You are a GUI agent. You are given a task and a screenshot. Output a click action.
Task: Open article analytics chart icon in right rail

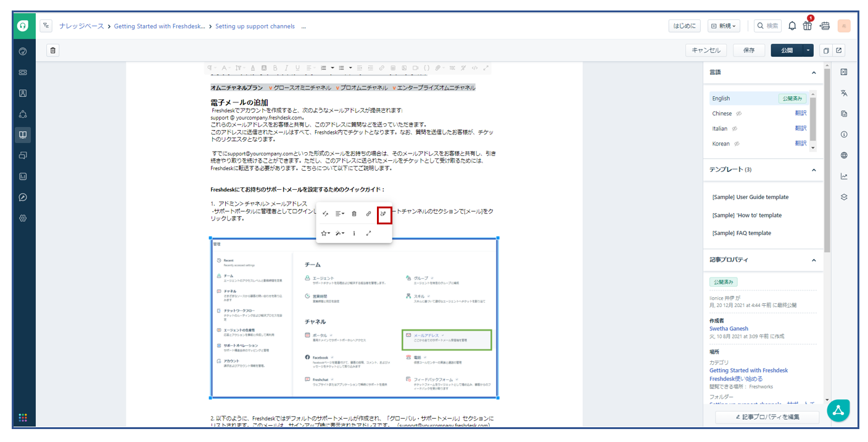[x=844, y=176]
